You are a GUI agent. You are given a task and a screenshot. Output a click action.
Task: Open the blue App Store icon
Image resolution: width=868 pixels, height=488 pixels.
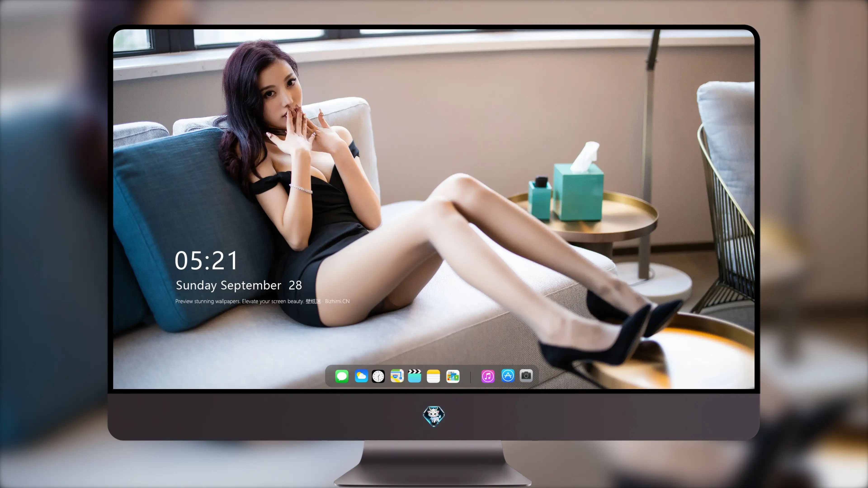(508, 375)
